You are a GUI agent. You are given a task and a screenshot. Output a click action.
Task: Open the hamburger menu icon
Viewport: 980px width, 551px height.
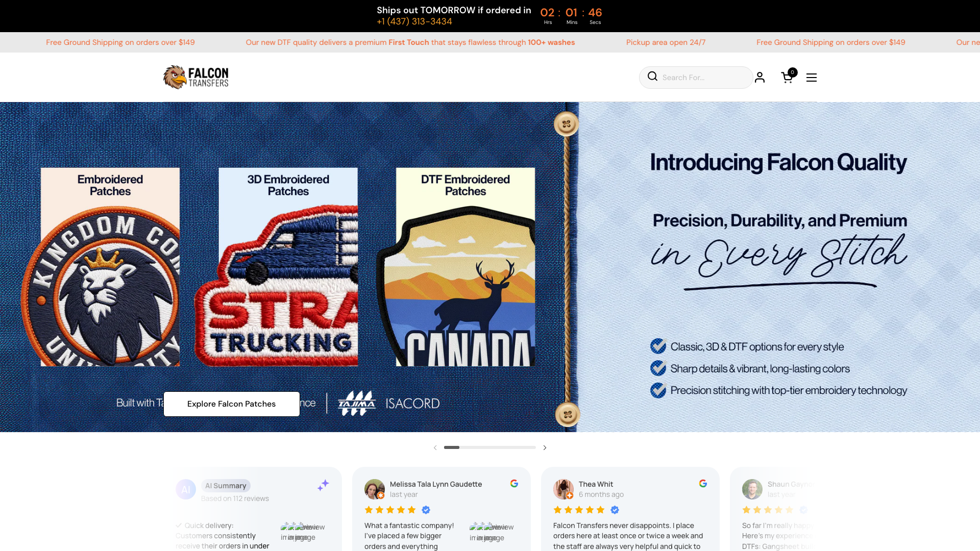coord(812,78)
